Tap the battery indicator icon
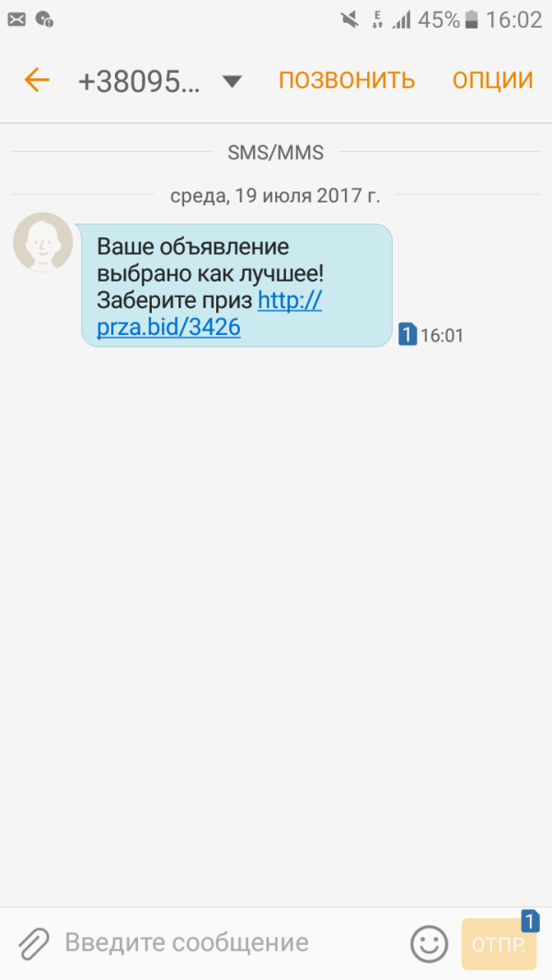Screen dimensions: 552x980 point(471,20)
